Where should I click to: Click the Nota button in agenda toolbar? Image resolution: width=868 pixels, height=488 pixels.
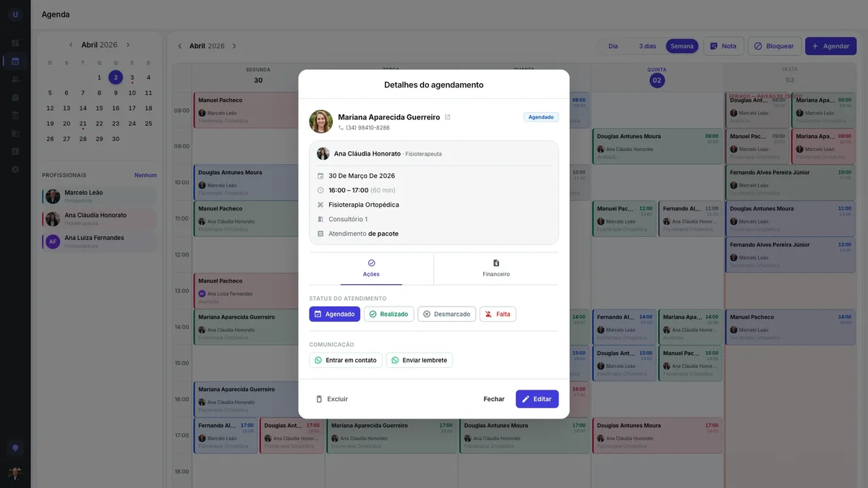[x=723, y=46]
